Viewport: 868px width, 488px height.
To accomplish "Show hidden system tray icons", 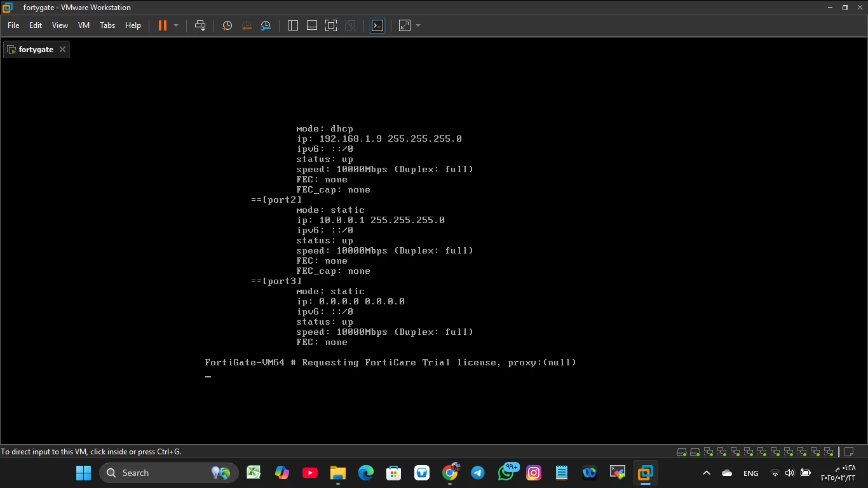I will click(x=707, y=473).
